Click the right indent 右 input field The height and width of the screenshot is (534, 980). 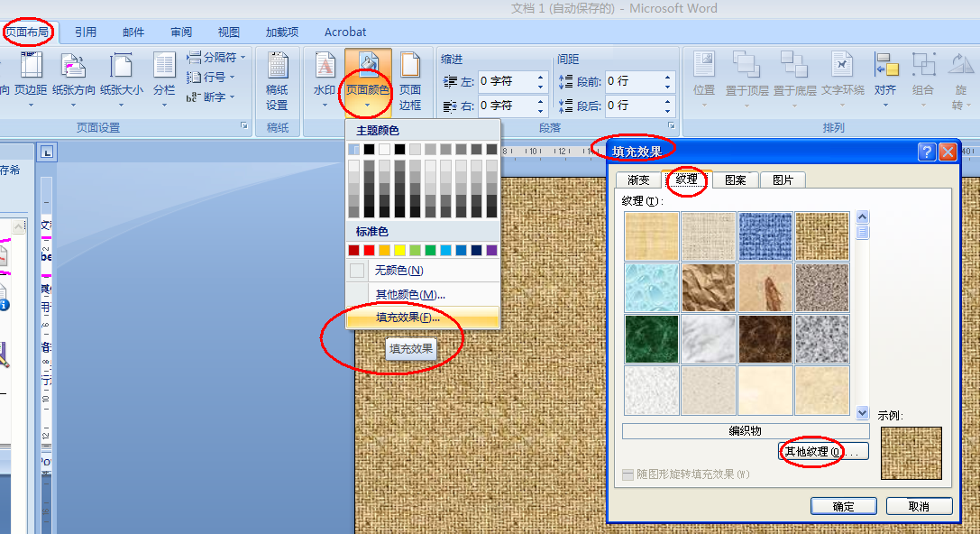[507, 106]
